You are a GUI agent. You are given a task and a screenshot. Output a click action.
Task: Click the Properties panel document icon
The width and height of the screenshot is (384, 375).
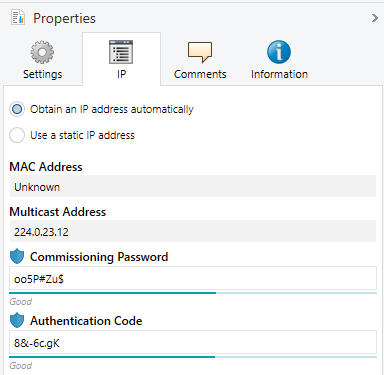click(x=18, y=17)
